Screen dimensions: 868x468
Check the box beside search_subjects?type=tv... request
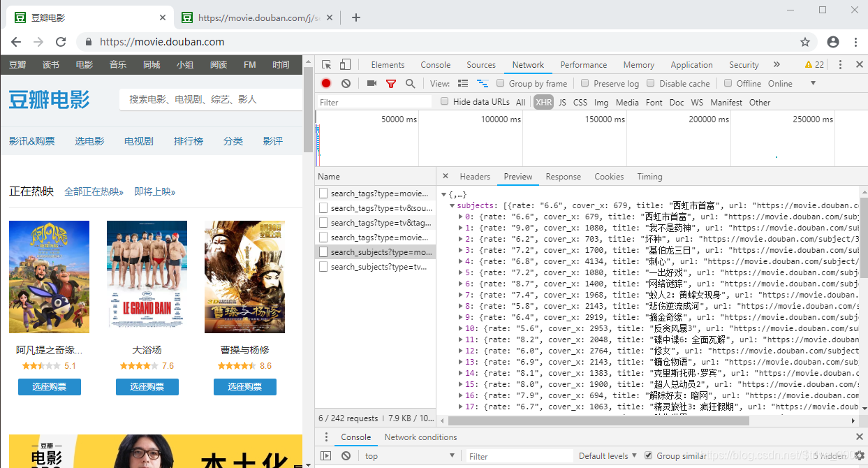pyautogui.click(x=323, y=266)
